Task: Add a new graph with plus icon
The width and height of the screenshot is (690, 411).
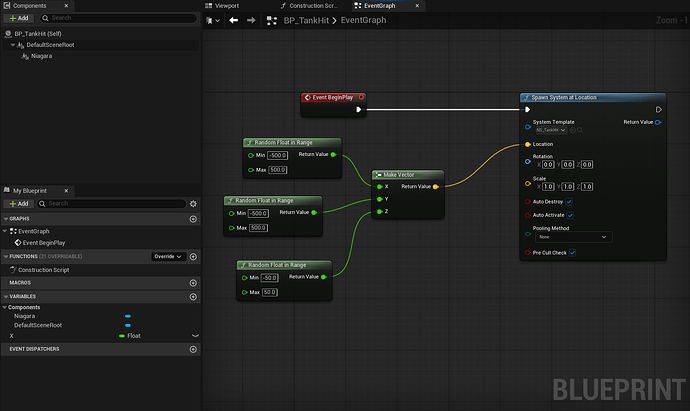Action: coord(193,218)
